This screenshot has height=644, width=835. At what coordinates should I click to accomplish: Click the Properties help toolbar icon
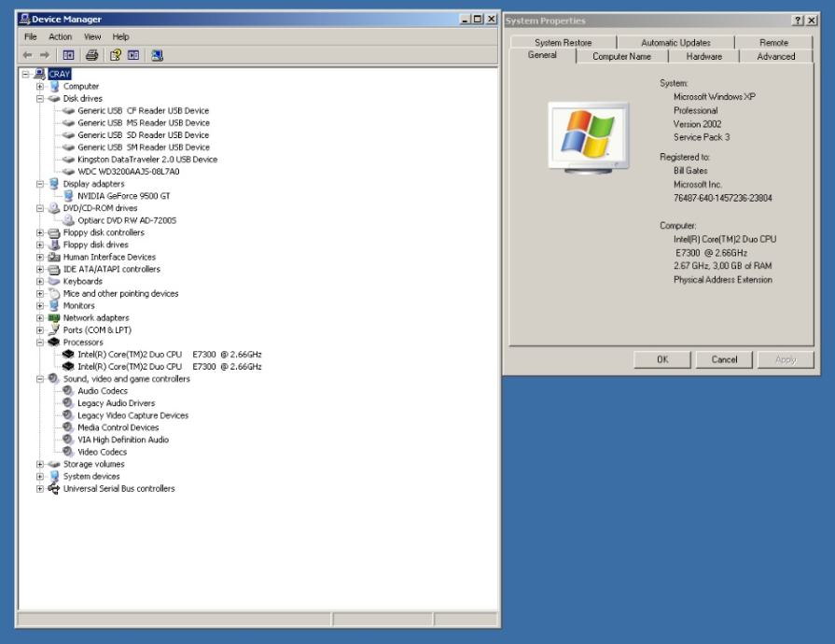116,55
